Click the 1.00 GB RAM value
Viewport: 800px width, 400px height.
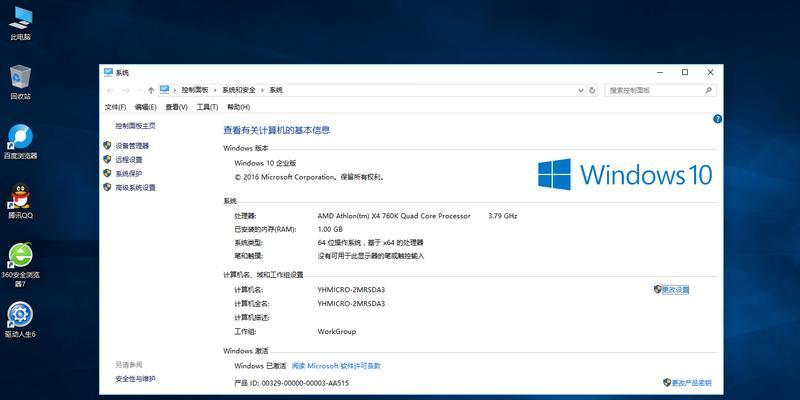[x=330, y=230]
